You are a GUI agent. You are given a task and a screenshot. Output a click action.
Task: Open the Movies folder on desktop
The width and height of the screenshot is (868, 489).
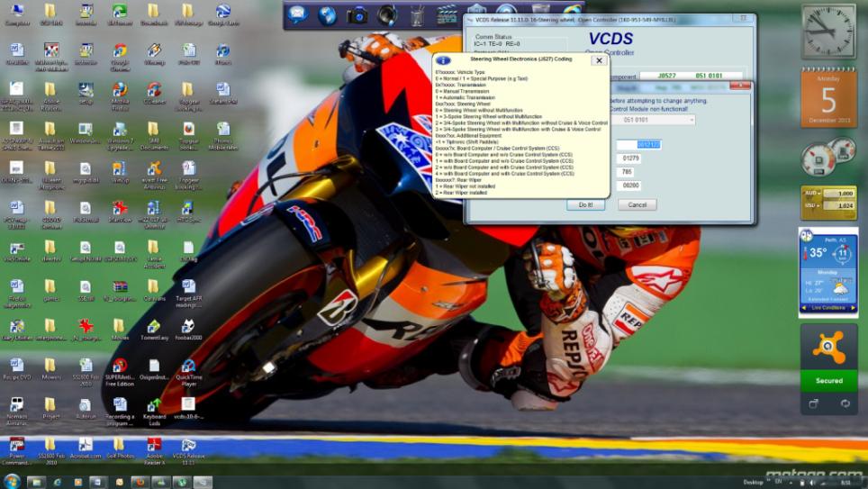pos(120,329)
